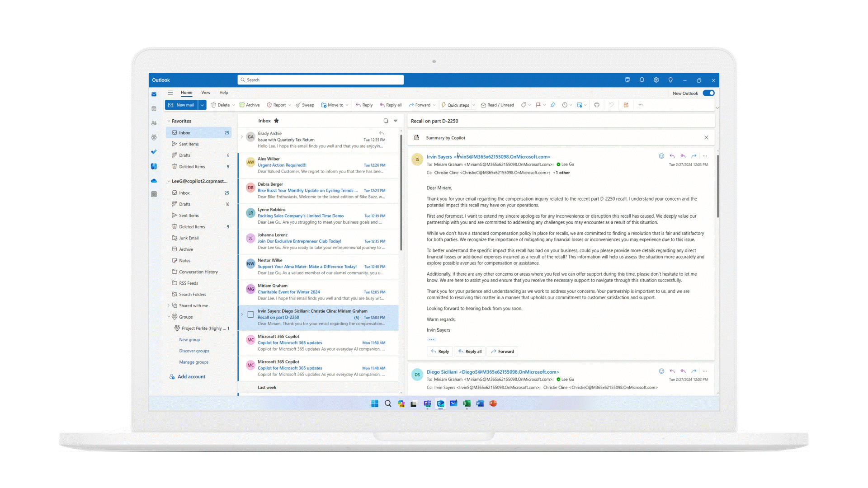Image resolution: width=868 pixels, height=488 pixels.
Task: Click Teams icon in Windows taskbar
Action: [428, 404]
